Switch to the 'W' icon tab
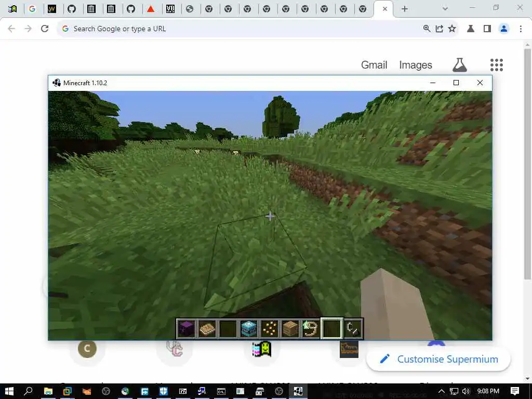 point(52,9)
